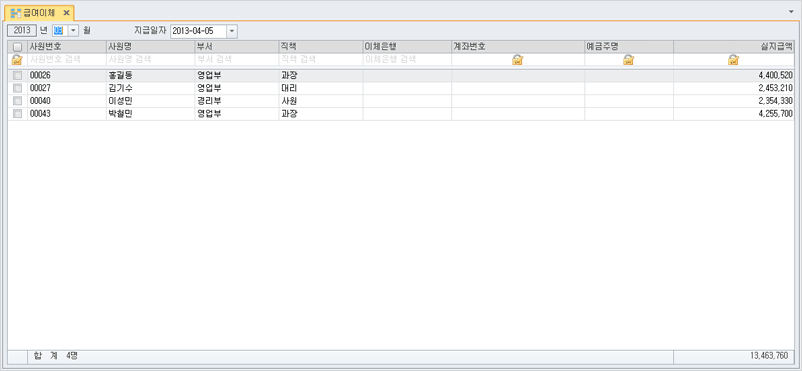Check the box for employee 00026

click(17, 76)
